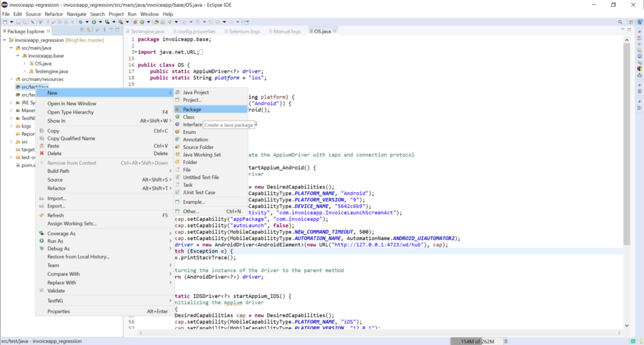Click the editor scroll-up arrow

627,40
